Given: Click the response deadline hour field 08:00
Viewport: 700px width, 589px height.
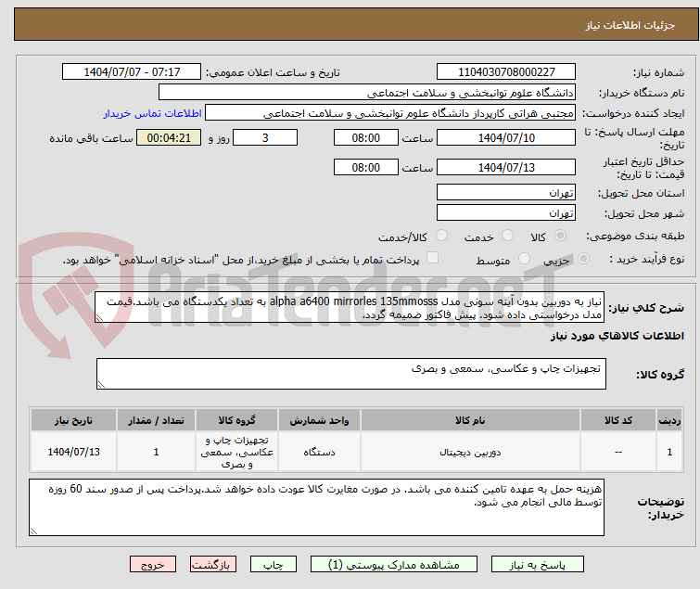Looking at the screenshot, I should pyautogui.click(x=366, y=137).
